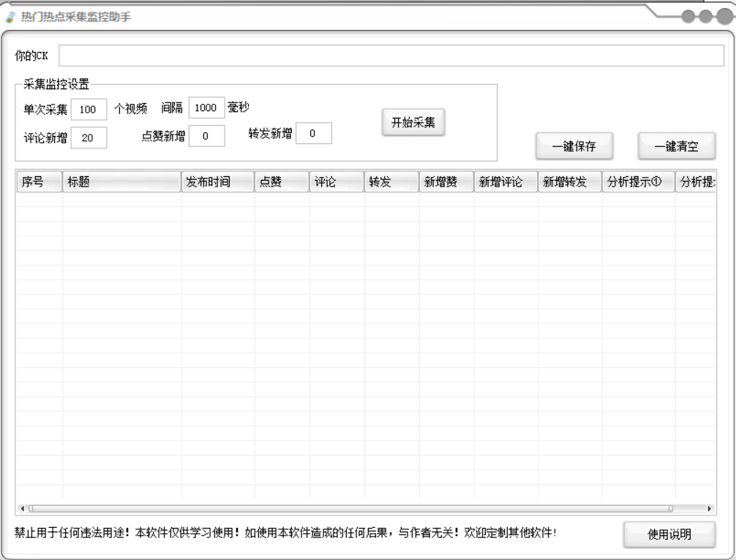Sort by 发布时间 column header
Image resolution: width=736 pixels, height=560 pixels.
[218, 183]
